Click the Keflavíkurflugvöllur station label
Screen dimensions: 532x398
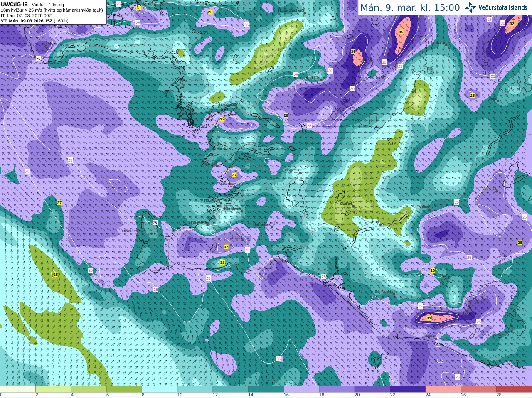click(x=135, y=231)
